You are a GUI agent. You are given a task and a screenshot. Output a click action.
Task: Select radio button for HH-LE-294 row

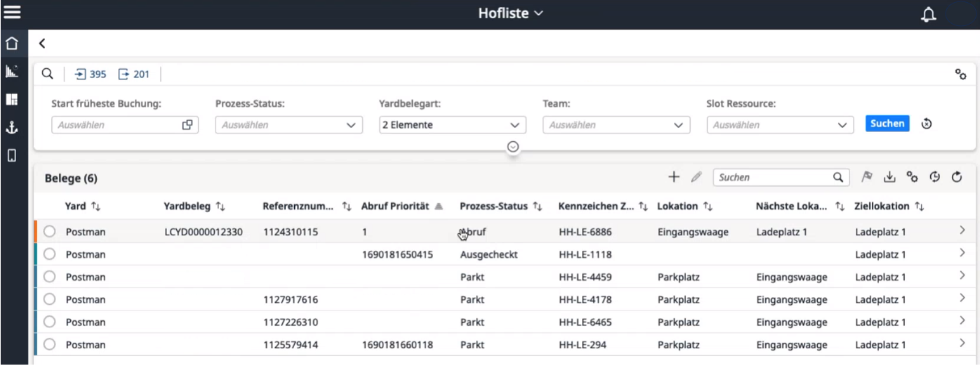coord(50,345)
